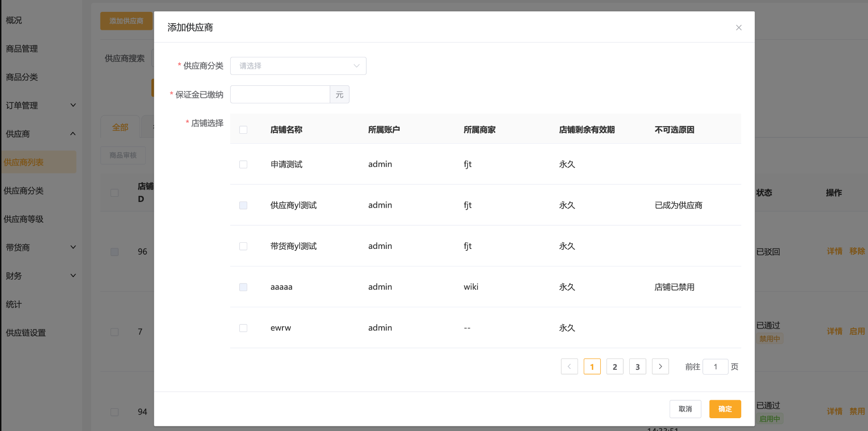Expand the 财务 sidebar menu
This screenshot has width=868, height=431.
[x=40, y=276]
